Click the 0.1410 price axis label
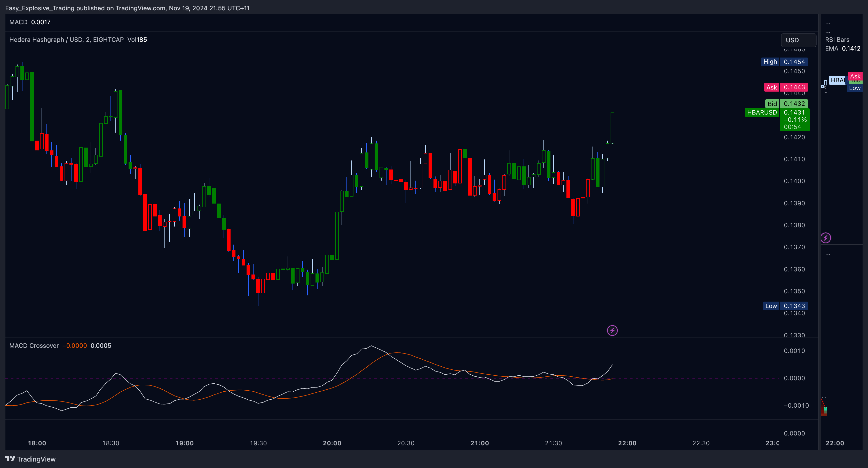Image resolution: width=868 pixels, height=468 pixels. pos(794,159)
